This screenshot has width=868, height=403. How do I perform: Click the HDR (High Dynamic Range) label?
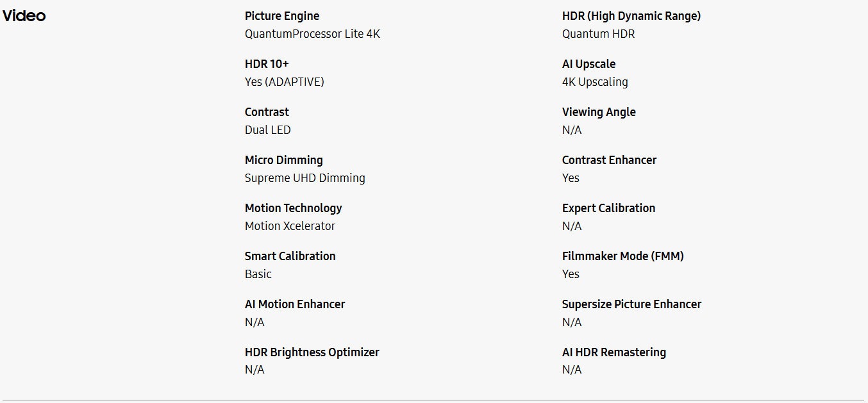click(x=631, y=16)
